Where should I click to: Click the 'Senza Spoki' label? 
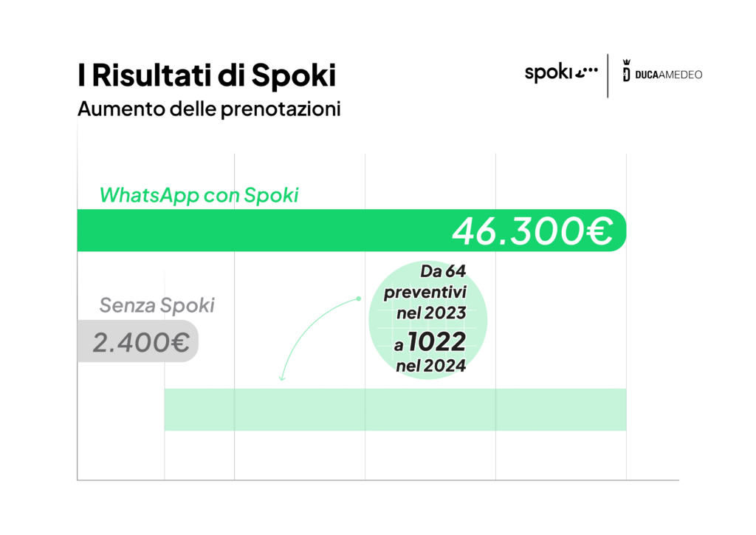coord(157,305)
